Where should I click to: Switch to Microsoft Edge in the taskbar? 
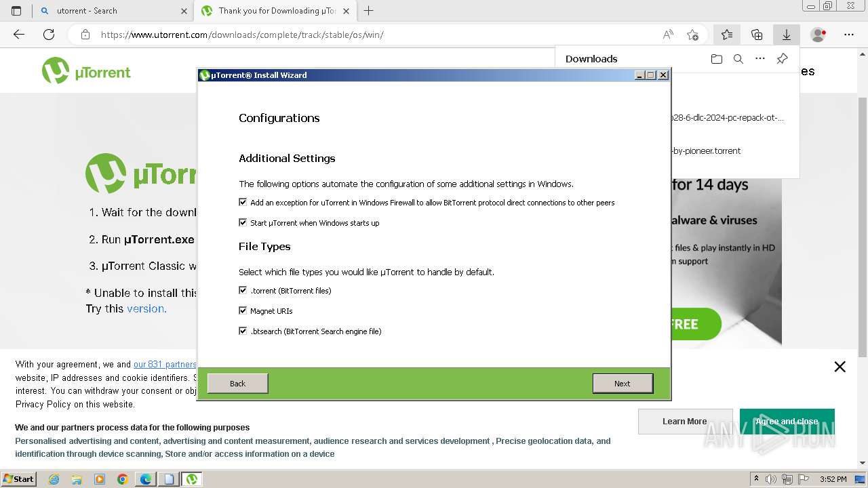[146, 479]
